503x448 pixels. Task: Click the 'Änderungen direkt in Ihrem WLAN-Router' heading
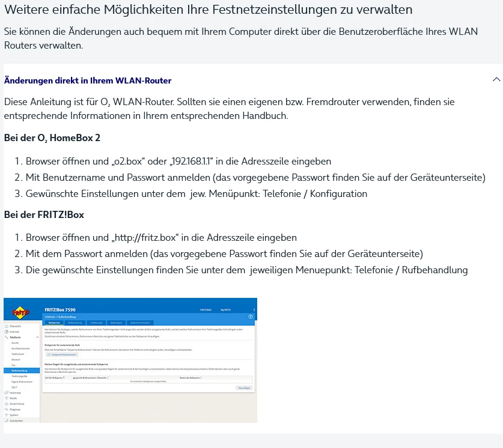[x=88, y=80]
